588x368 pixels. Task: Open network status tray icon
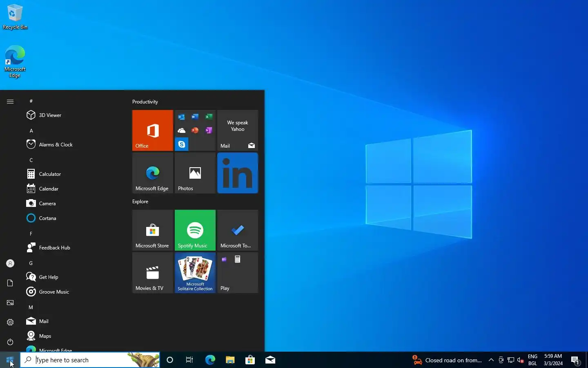coord(511,360)
